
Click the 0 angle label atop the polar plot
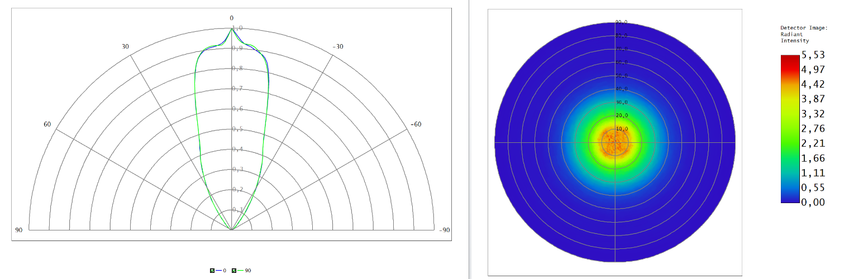coord(231,18)
